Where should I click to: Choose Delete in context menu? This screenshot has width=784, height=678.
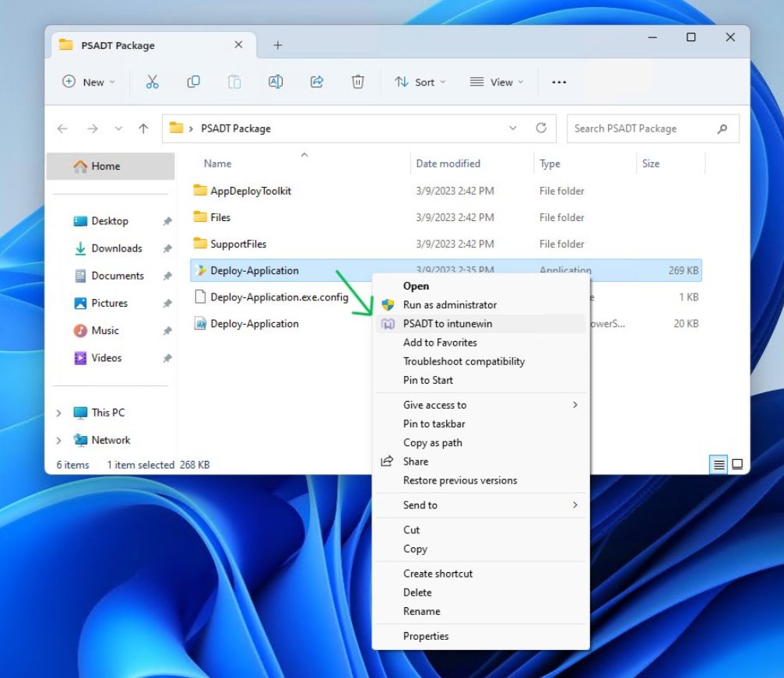tap(480, 592)
